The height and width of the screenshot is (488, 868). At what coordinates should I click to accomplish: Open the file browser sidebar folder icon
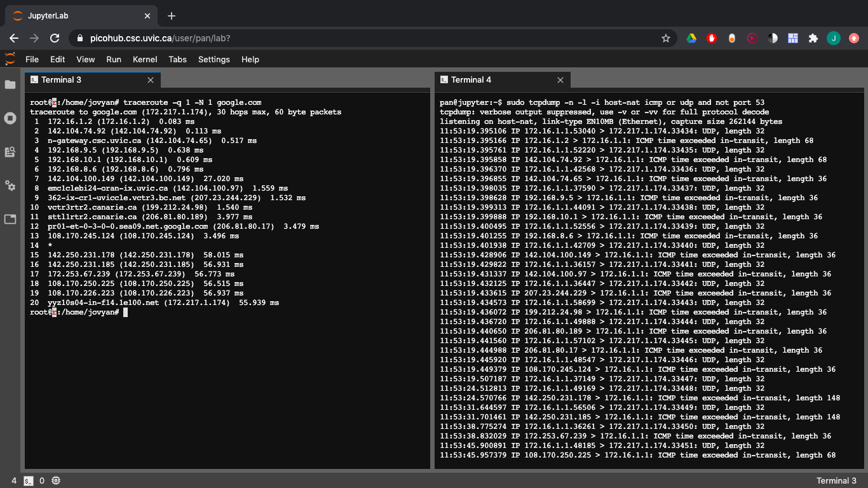pyautogui.click(x=10, y=85)
